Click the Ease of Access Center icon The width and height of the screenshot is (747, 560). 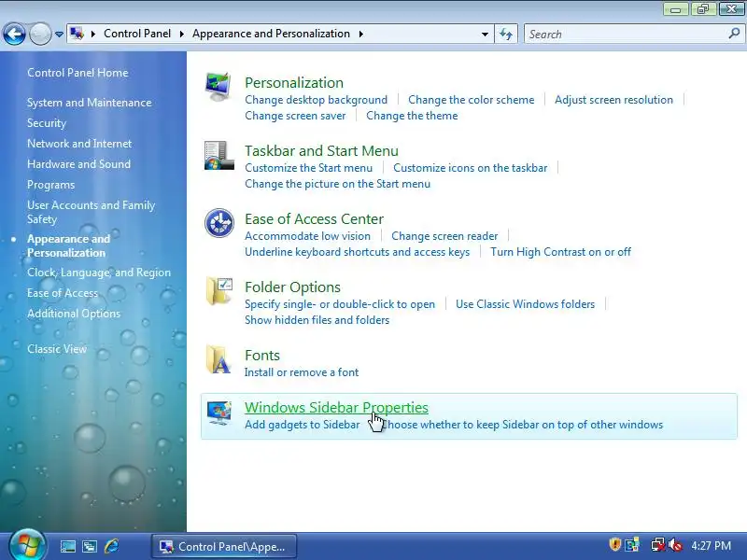[x=219, y=223]
